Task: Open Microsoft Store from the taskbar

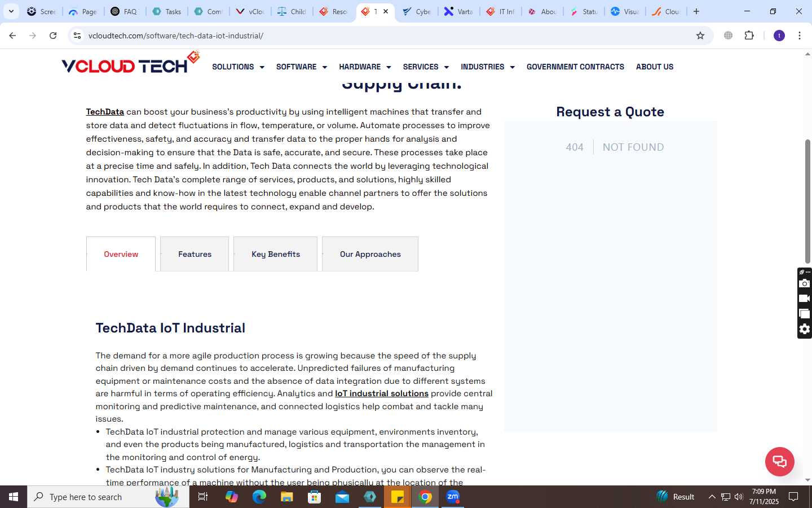Action: pos(315,497)
